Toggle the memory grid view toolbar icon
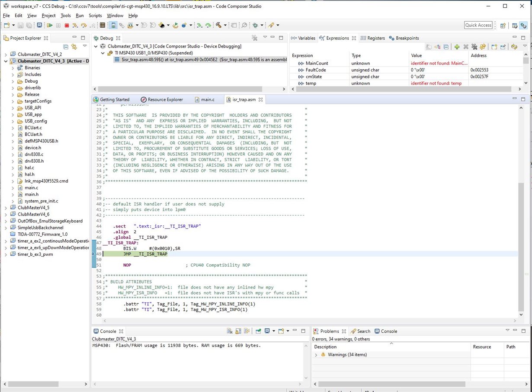Screen dimensions: 532x392 103,26
